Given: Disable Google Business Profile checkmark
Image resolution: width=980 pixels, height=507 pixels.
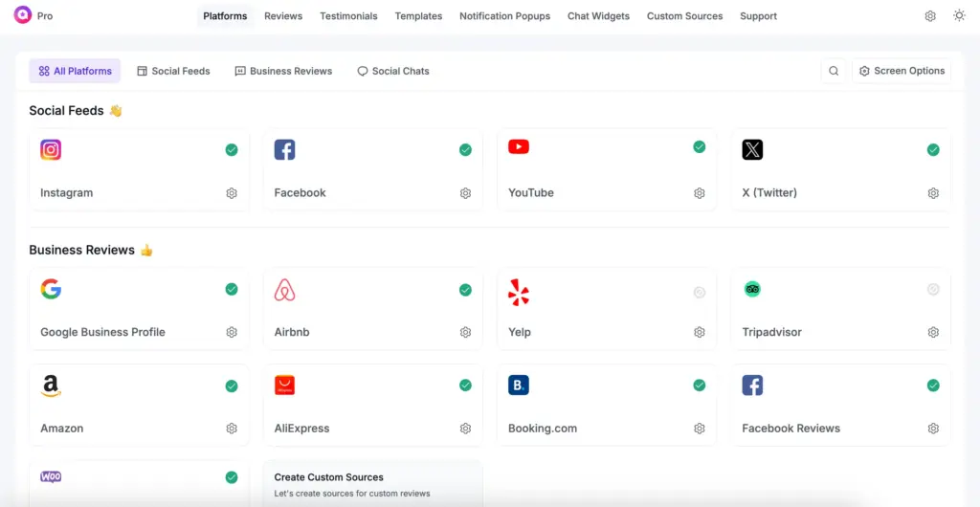Looking at the screenshot, I should (x=232, y=289).
